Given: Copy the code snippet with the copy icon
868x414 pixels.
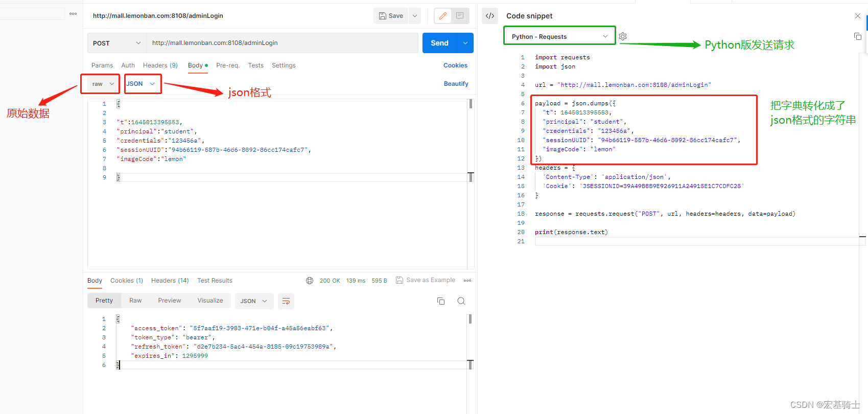Looking at the screenshot, I should [858, 36].
